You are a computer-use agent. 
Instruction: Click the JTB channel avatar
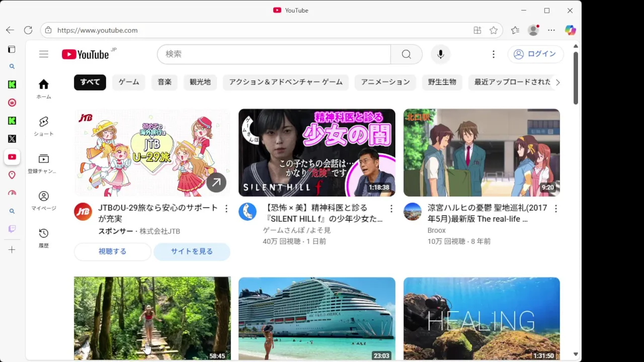[83, 212]
